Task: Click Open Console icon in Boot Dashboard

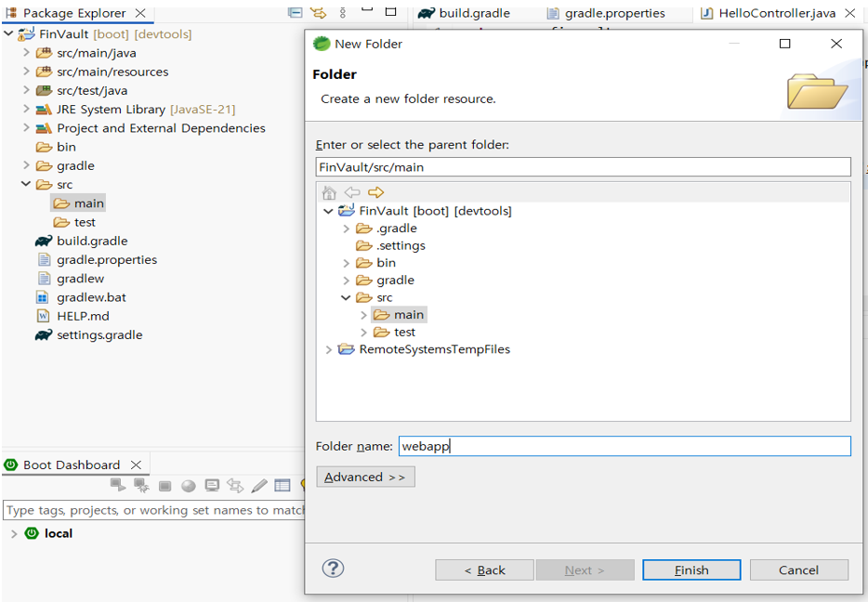Action: click(212, 486)
